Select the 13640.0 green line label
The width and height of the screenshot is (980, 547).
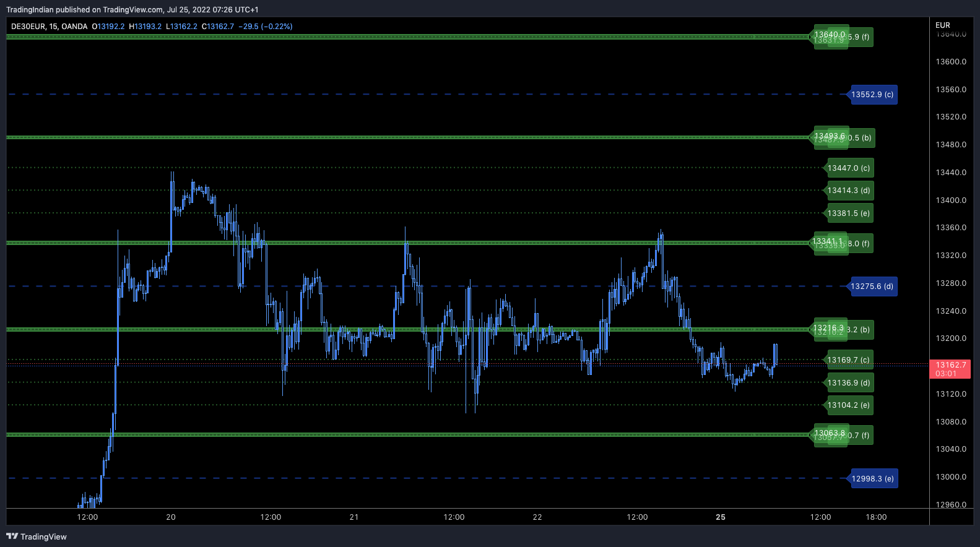830,35
